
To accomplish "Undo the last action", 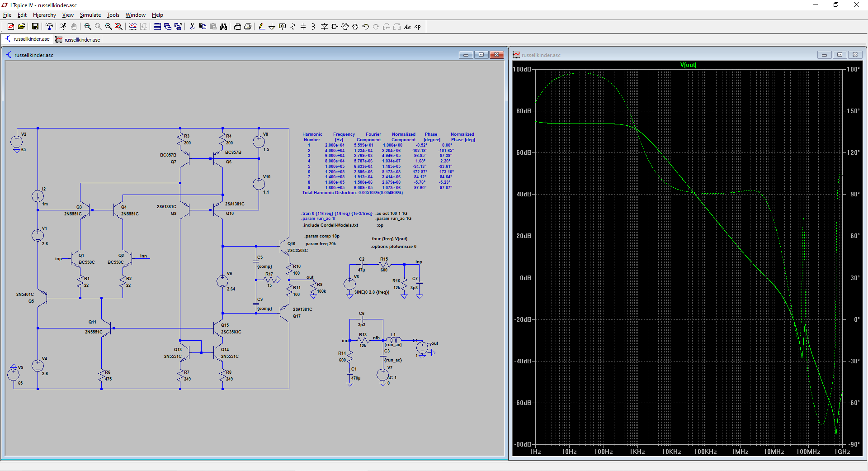I will click(x=366, y=27).
